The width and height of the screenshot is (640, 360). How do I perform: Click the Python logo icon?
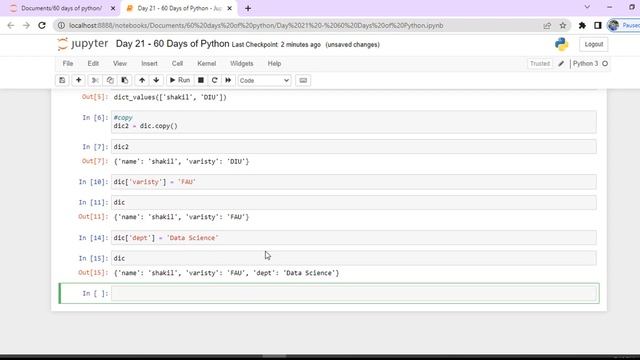[x=562, y=44]
